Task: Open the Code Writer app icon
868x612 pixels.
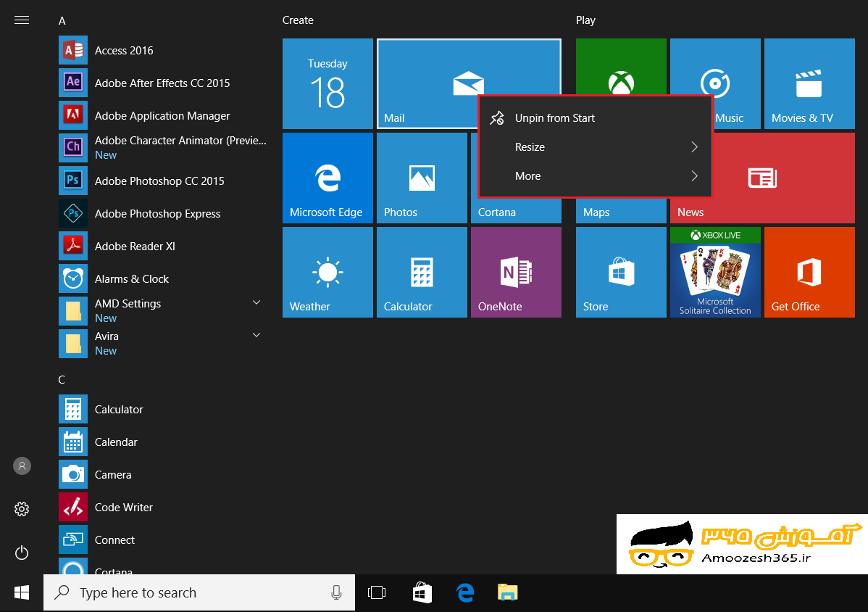Action: point(73,508)
